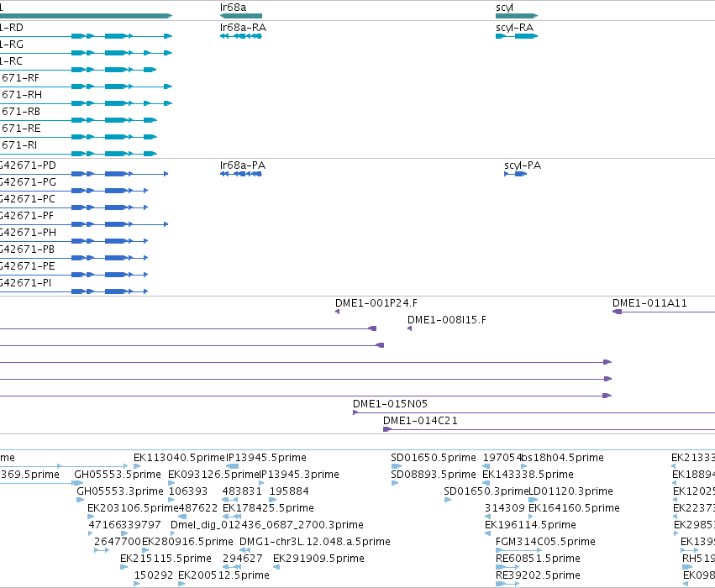
Task: Click the EK093126.5prime EST label
Action: pyautogui.click(x=213, y=475)
